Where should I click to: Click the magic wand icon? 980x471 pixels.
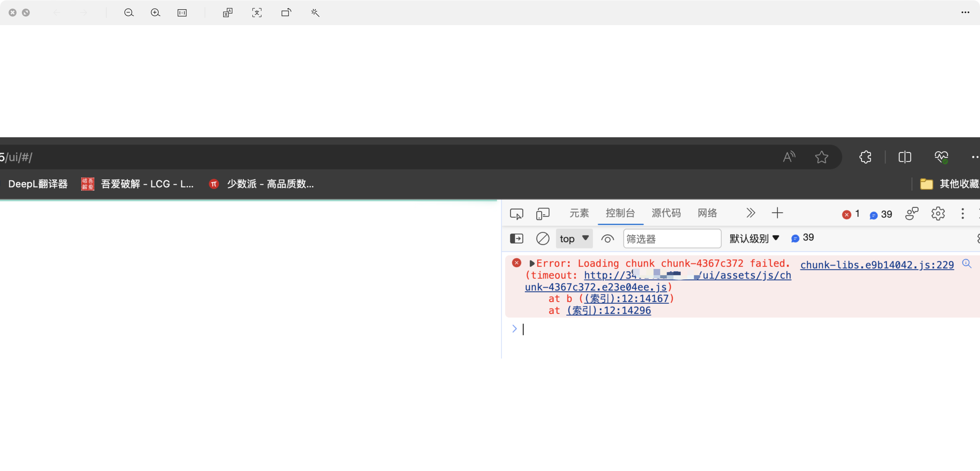[315, 13]
